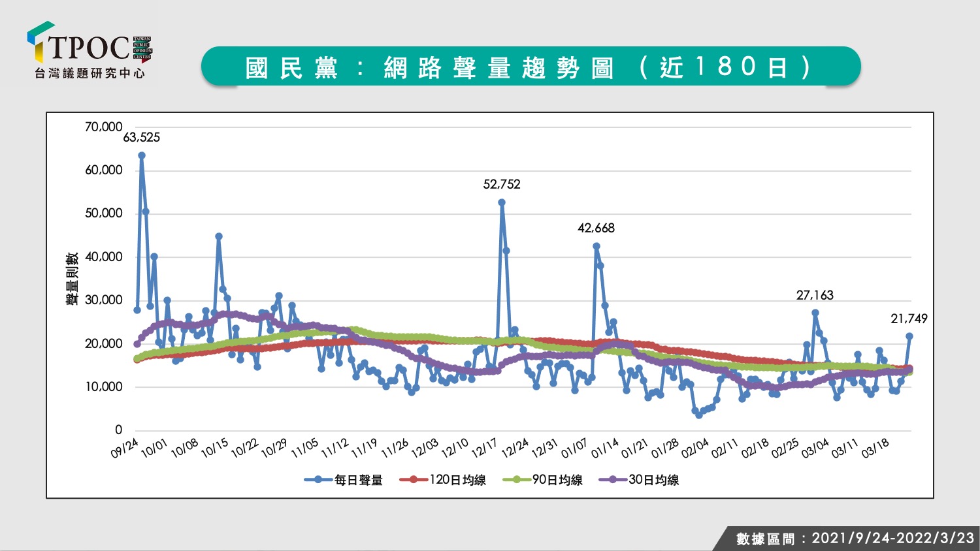Select the 52,752 peak data label
Image resolution: width=980 pixels, height=551 pixels.
pyautogui.click(x=502, y=185)
